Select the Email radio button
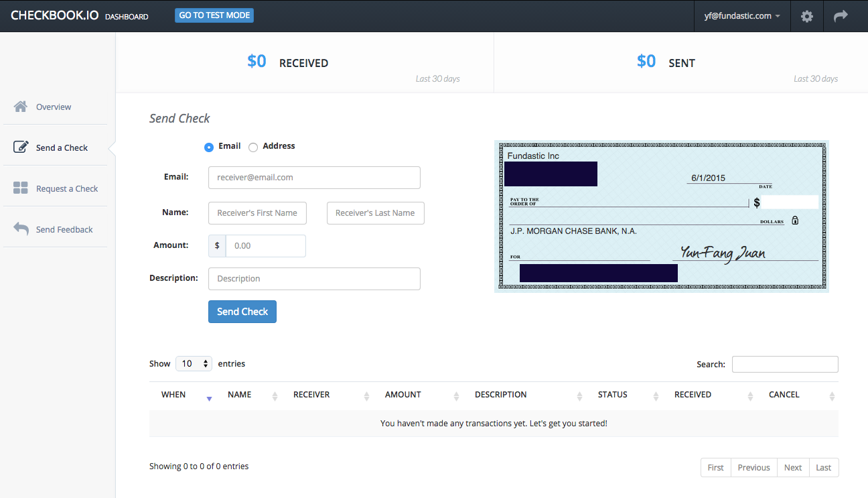This screenshot has height=498, width=868. pos(209,147)
